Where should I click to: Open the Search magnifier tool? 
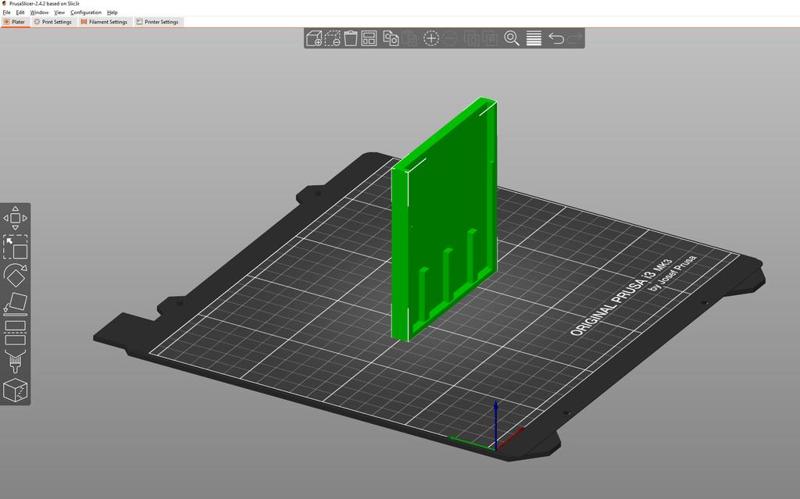pyautogui.click(x=512, y=38)
